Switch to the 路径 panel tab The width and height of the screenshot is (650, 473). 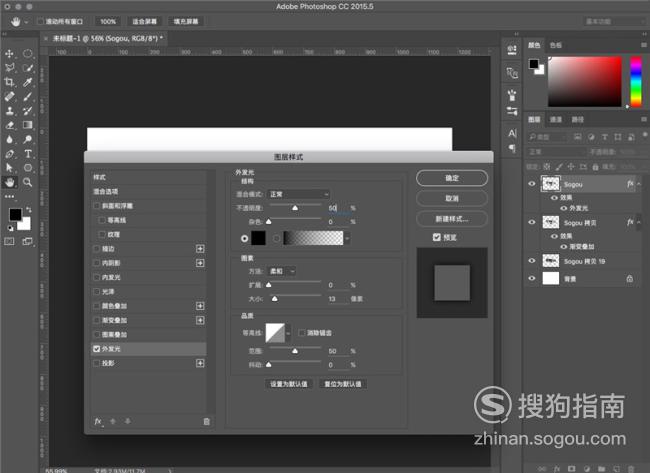[x=577, y=119]
